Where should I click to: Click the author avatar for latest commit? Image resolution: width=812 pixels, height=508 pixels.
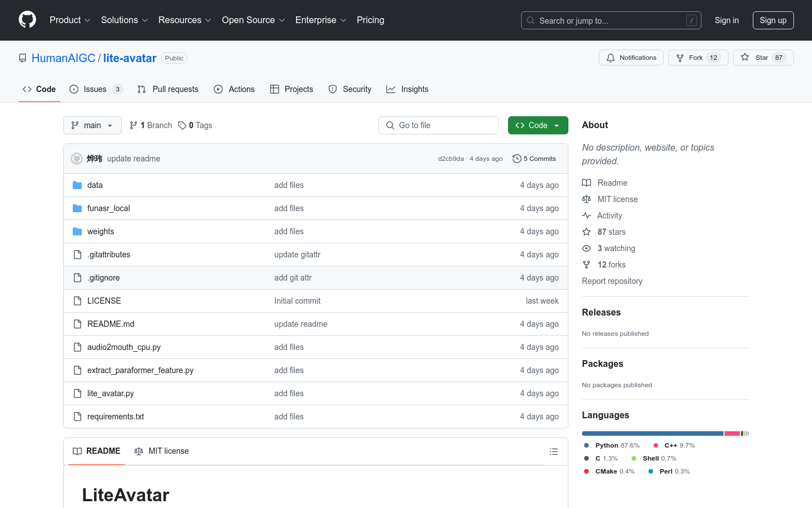click(x=77, y=159)
